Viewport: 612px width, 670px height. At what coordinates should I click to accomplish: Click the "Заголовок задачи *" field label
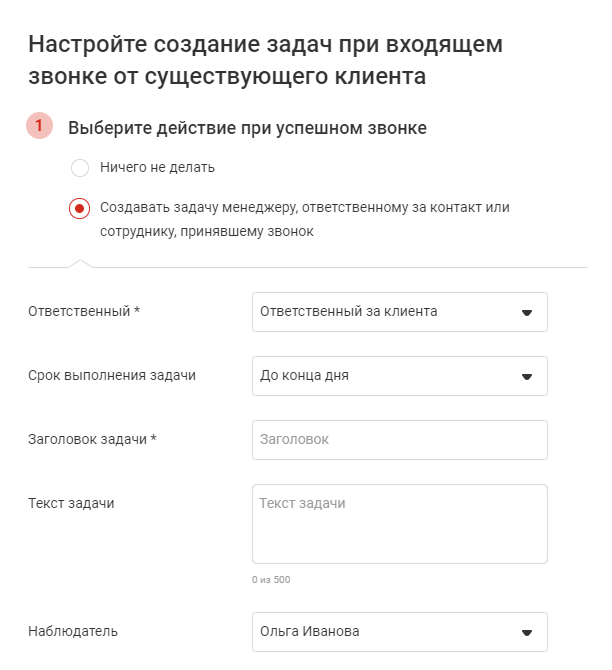click(x=93, y=440)
